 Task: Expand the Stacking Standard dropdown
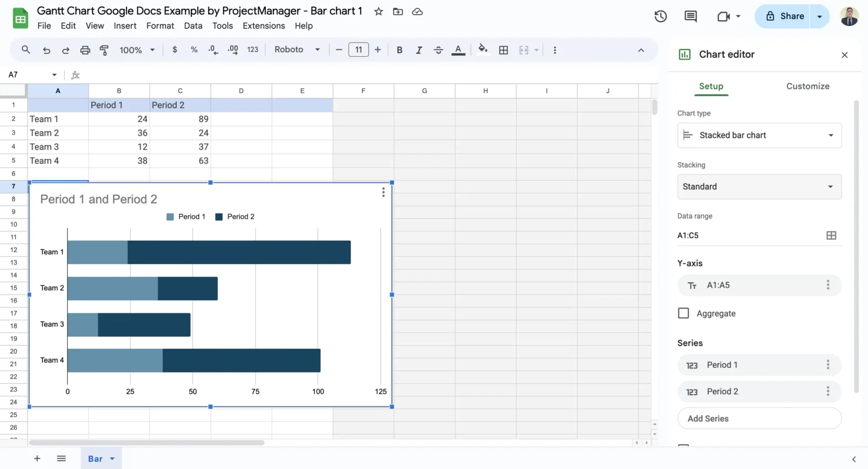coord(759,187)
